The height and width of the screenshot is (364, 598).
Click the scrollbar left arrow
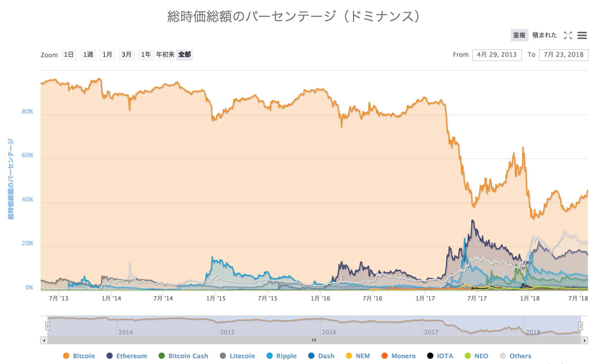(44, 340)
